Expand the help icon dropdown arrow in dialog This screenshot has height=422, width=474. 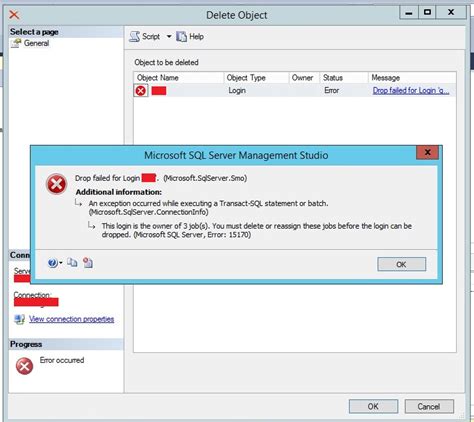click(61, 263)
